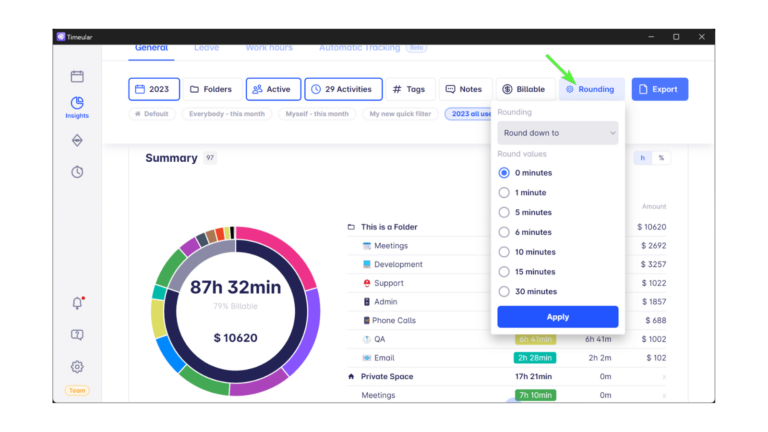Choose the 15 minutes radio button
This screenshot has height=432, width=768.
504,272
